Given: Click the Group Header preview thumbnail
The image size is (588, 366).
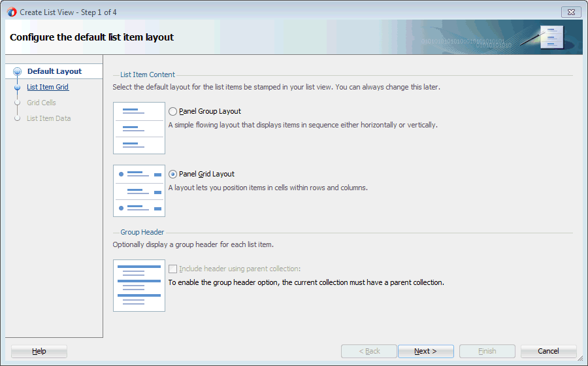Looking at the screenshot, I should 139,286.
